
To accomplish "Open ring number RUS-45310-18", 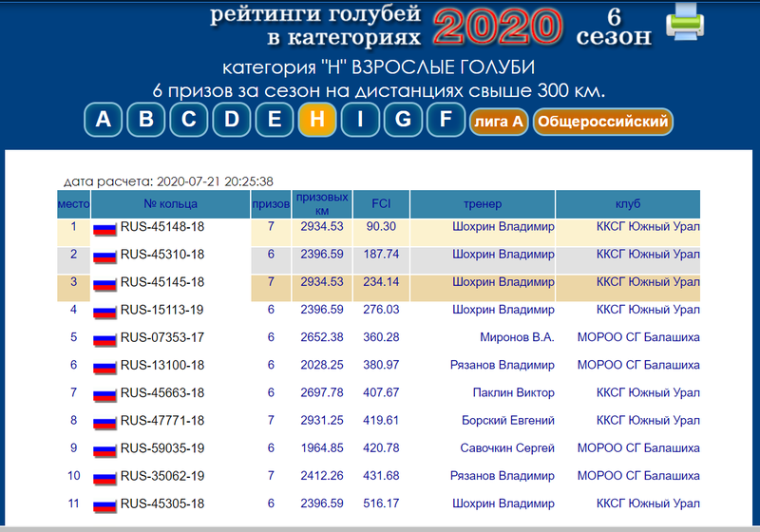I will [x=162, y=255].
